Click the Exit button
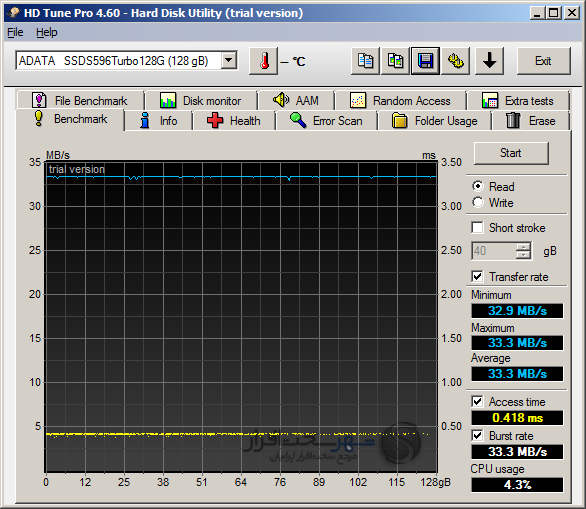This screenshot has width=586, height=509. (x=543, y=61)
